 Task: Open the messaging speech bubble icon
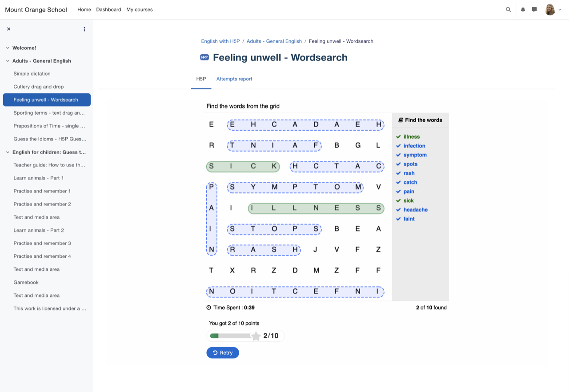(534, 9)
